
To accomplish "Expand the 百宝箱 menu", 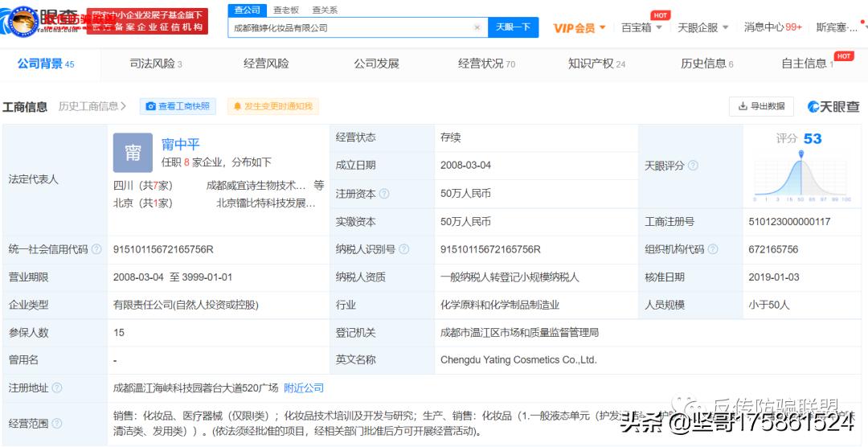I will click(x=641, y=27).
